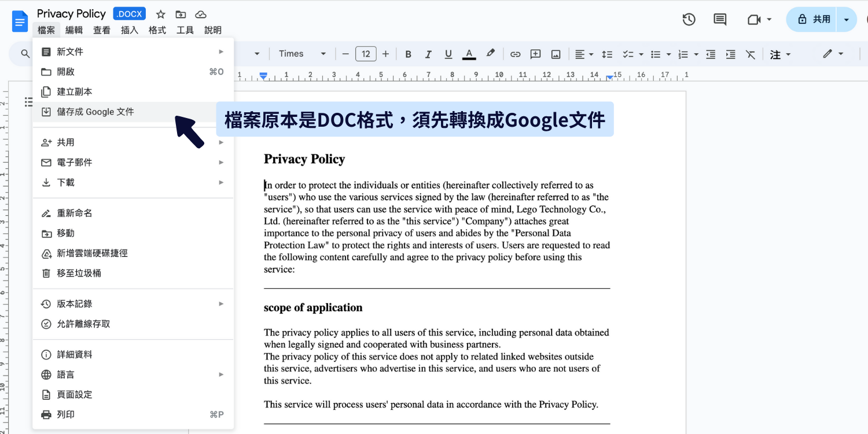The image size is (868, 434).
Task: Add a comment from the toolbar icon
Action: (536, 54)
